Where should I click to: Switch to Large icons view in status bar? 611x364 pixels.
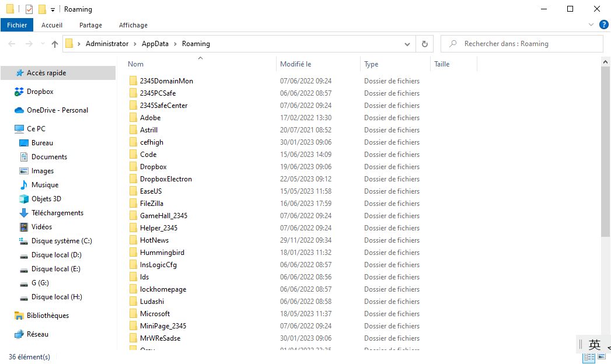[x=602, y=356]
